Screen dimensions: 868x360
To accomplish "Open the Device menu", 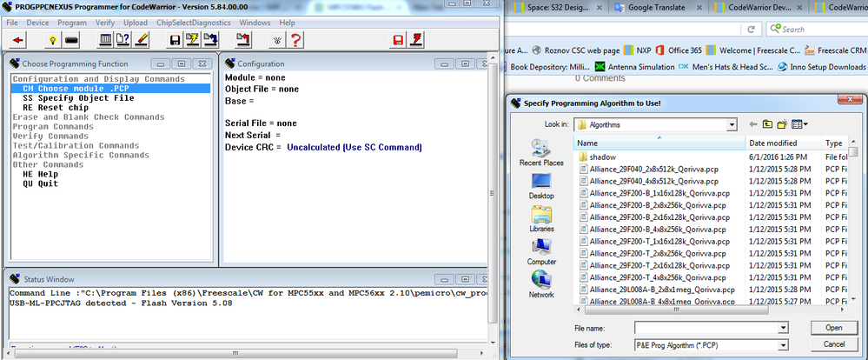I will (x=37, y=23).
